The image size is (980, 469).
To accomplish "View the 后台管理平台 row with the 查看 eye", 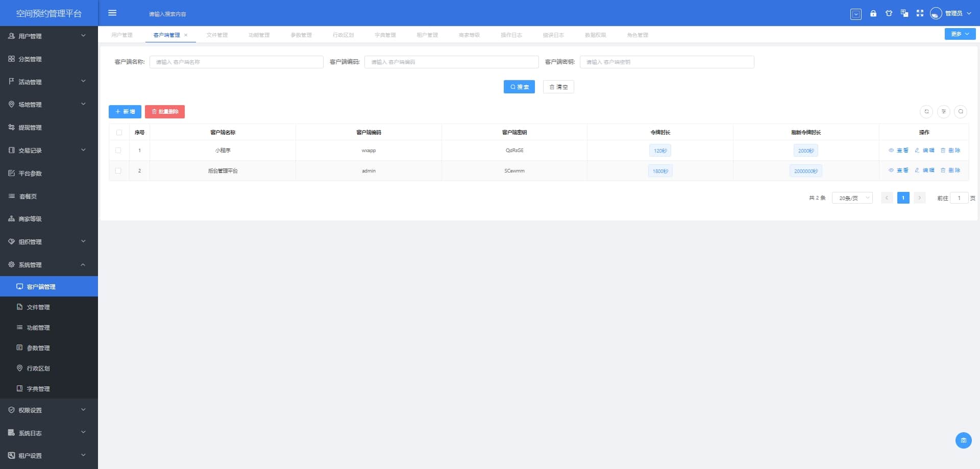I will (x=898, y=170).
